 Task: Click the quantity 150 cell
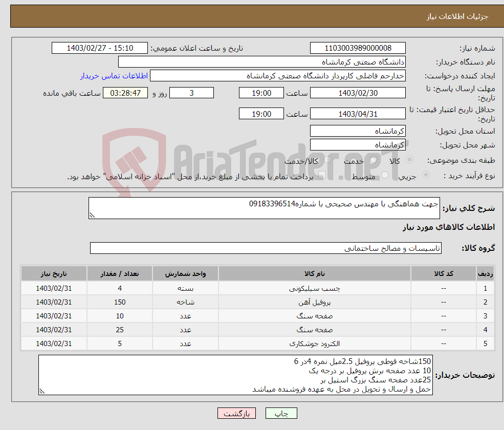(x=120, y=303)
